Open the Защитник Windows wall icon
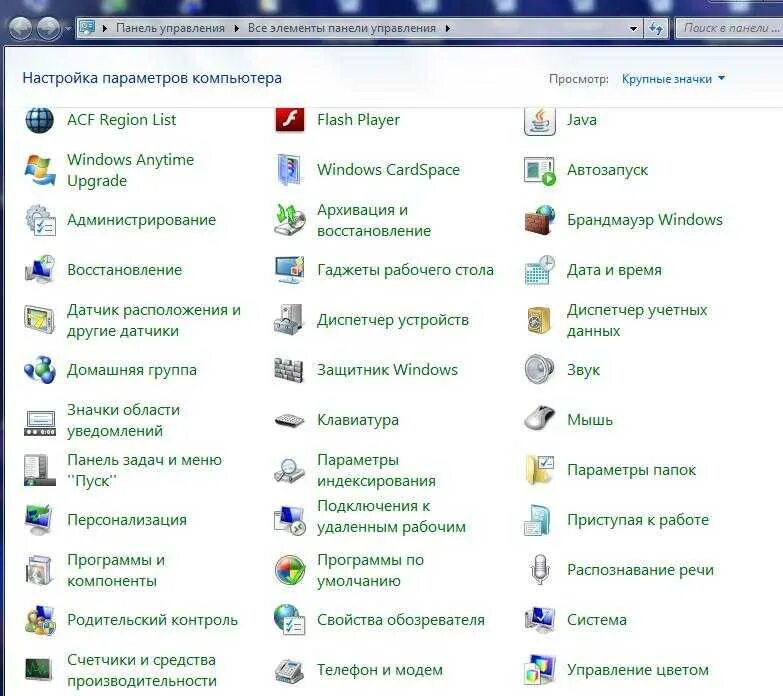 [x=289, y=370]
